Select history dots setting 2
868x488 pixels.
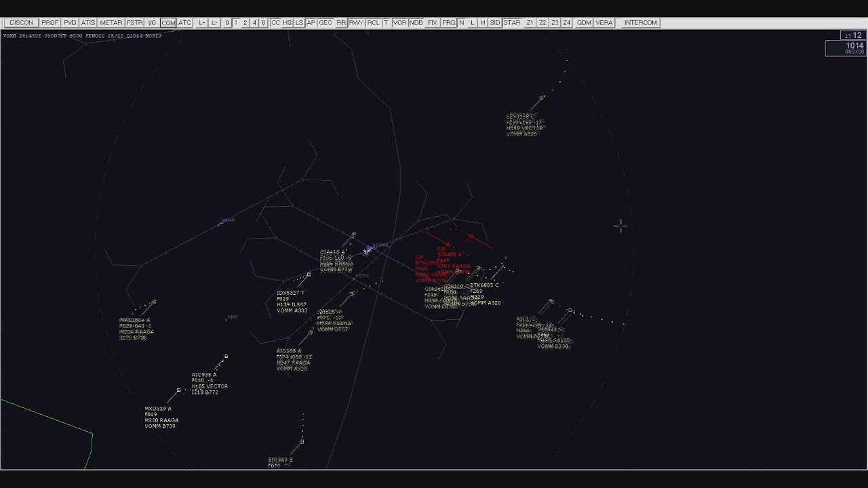245,23
